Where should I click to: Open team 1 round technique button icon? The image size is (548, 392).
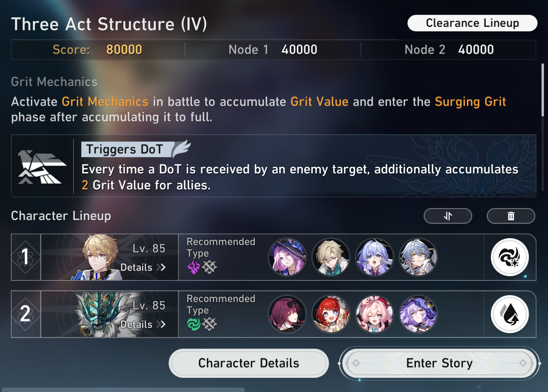point(510,257)
